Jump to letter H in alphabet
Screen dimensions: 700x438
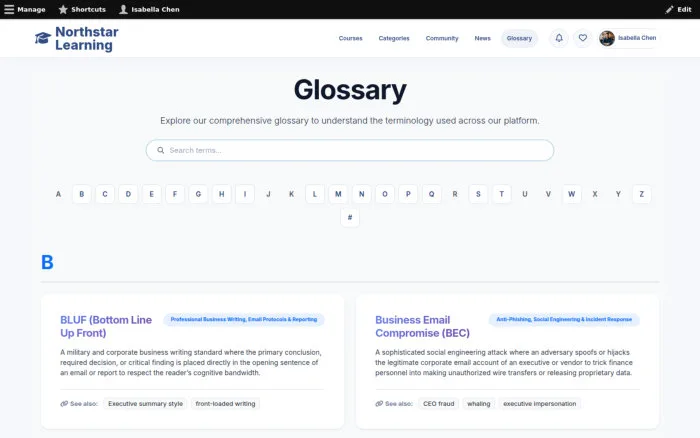coord(221,194)
